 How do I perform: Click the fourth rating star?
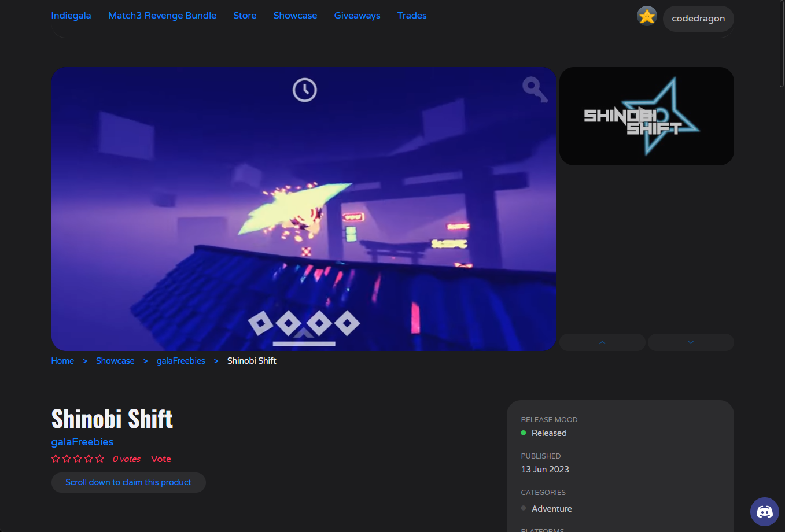[89, 459]
